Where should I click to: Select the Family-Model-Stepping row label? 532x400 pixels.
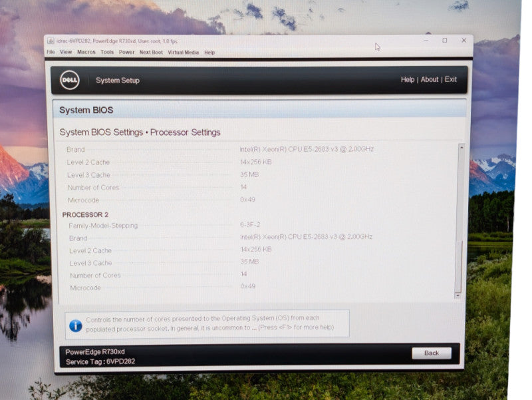tap(103, 226)
